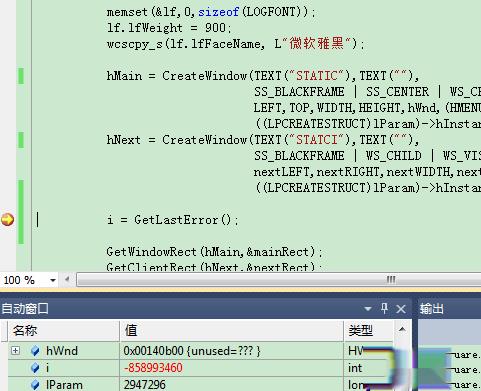Click the current statement arrow in the margin
This screenshot has width=481, height=391.
coord(7,220)
